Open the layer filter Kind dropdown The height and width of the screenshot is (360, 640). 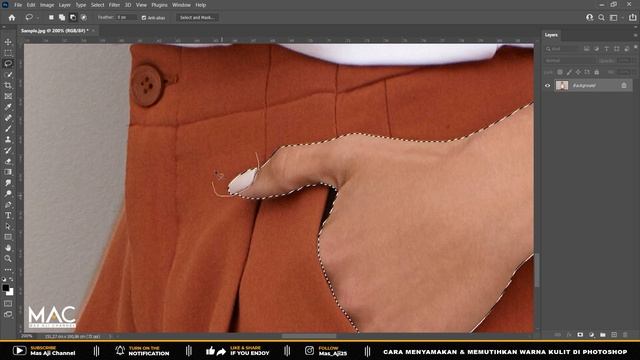pyautogui.click(x=562, y=49)
